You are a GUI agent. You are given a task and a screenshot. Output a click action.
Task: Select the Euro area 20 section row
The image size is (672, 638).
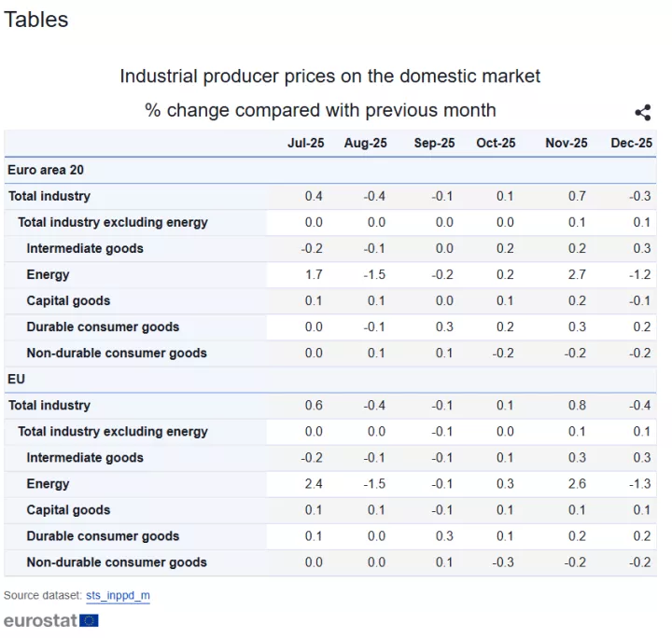click(46, 170)
